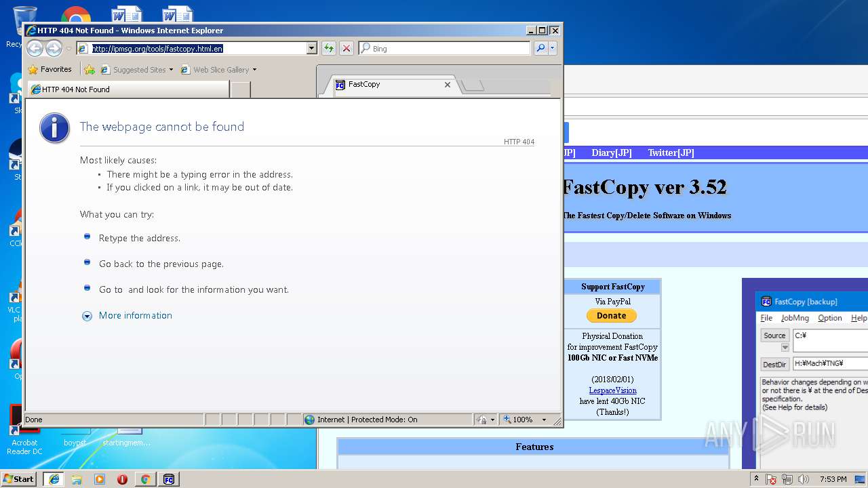Open new tab in background browser
868x488 pixels.
point(473,85)
